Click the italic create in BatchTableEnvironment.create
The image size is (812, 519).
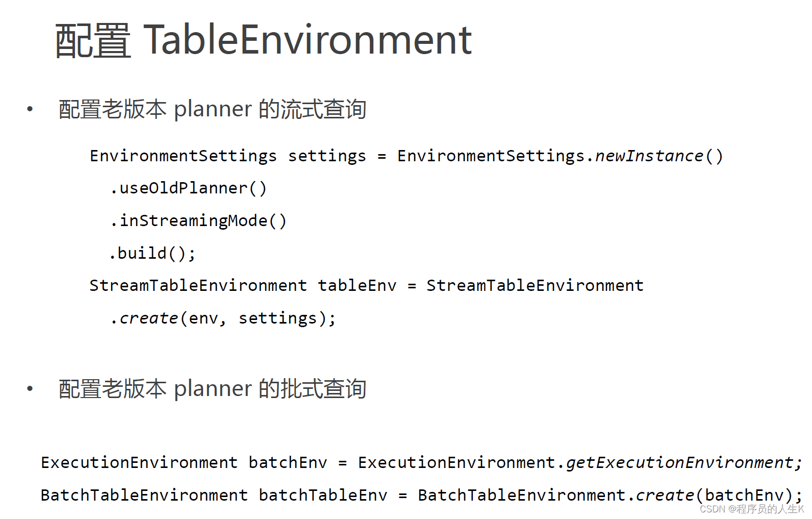click(665, 495)
